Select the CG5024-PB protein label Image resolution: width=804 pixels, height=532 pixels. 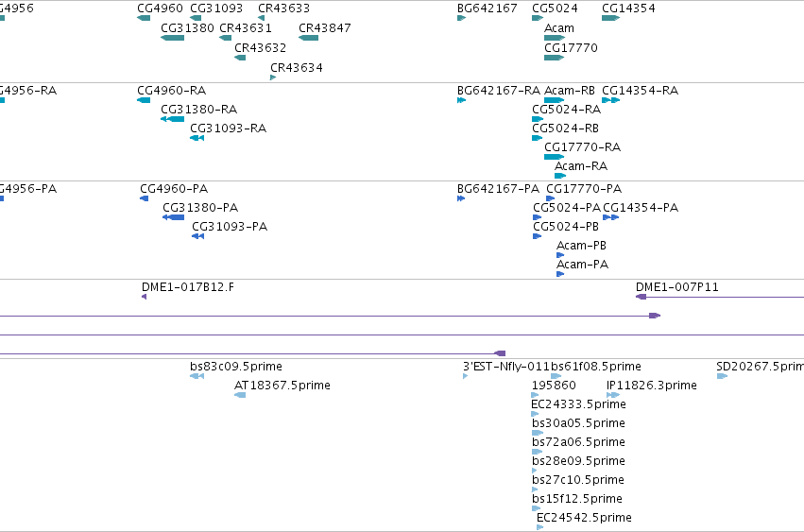pyautogui.click(x=566, y=227)
